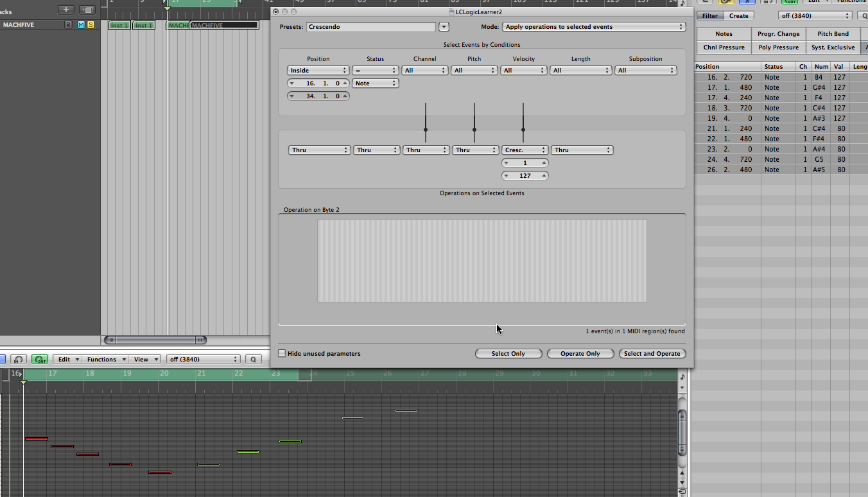
Task: Click the Select and Operate button
Action: coord(652,354)
